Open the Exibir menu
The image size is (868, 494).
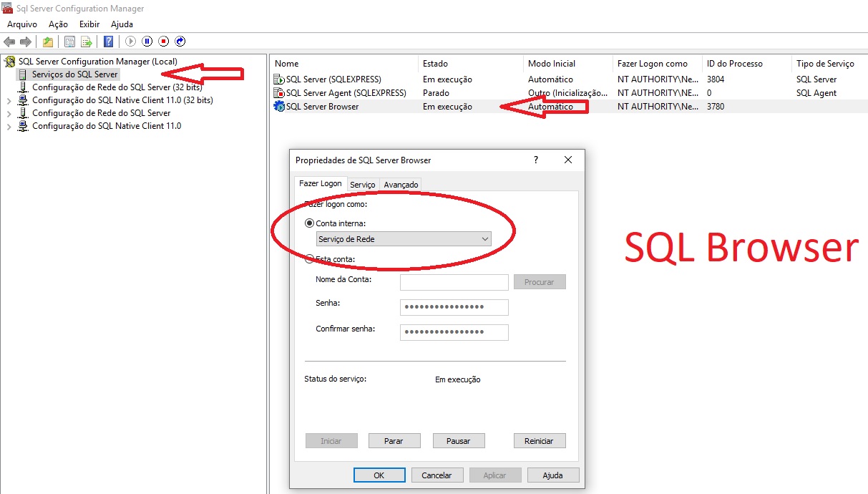[x=89, y=24]
